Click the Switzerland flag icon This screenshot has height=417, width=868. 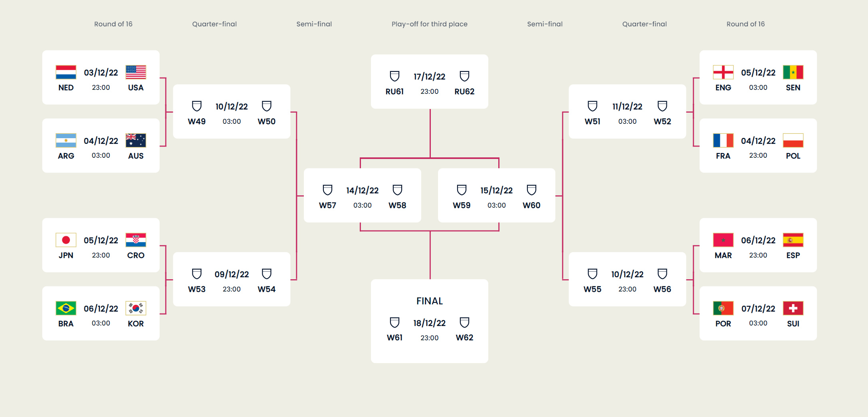click(793, 308)
